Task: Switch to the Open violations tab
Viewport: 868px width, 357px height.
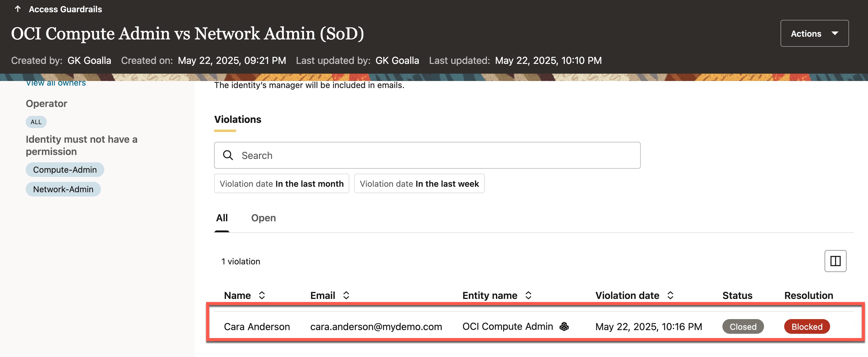Action: point(263,218)
